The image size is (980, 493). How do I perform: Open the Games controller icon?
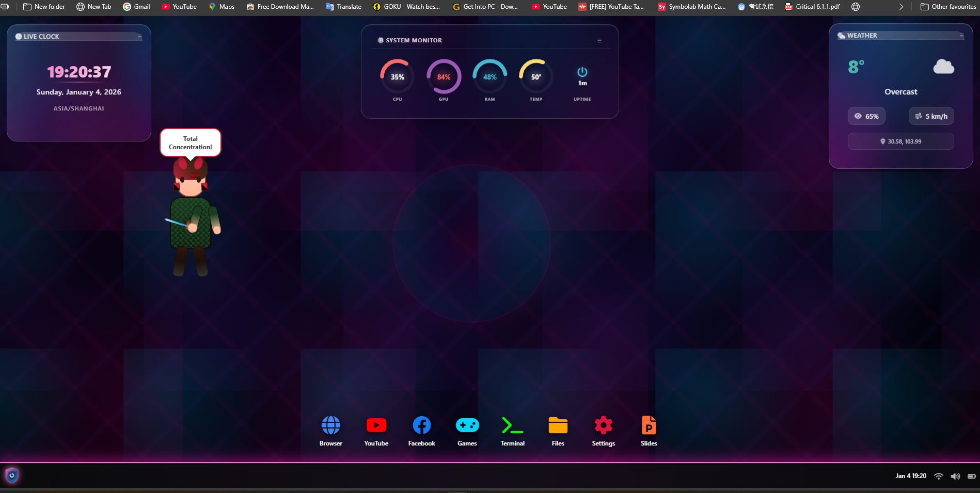pos(467,426)
